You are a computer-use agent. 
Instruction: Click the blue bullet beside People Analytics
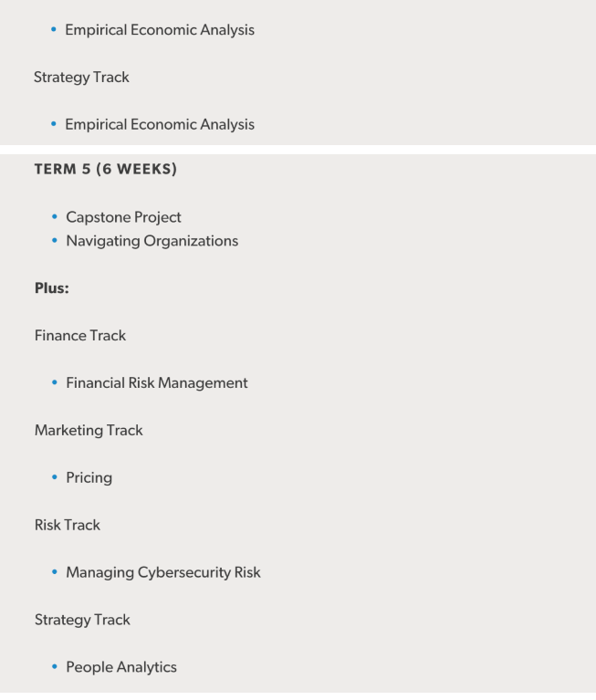click(x=55, y=666)
